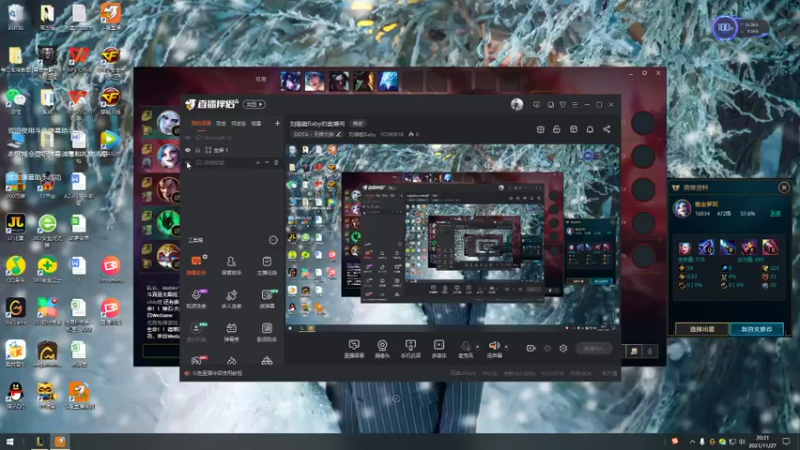The width and height of the screenshot is (800, 450).
Task: Open the notification bell in streaming app
Action: (x=590, y=130)
